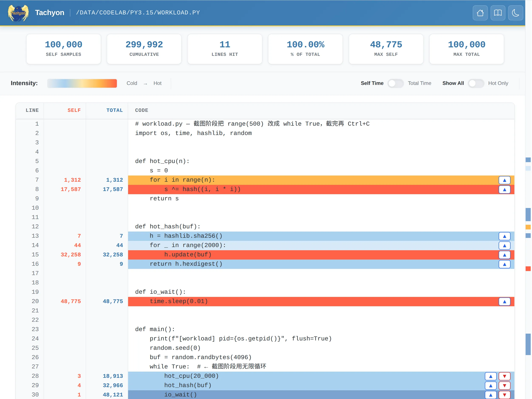Viewport: 532px width, 399px height.
Task: Click line number 20
Action: pos(35,301)
